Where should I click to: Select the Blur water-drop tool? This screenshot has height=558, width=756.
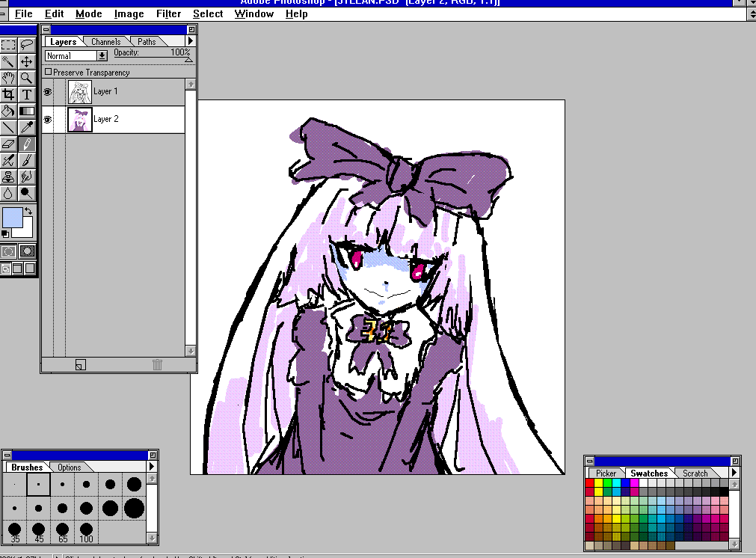coord(8,194)
